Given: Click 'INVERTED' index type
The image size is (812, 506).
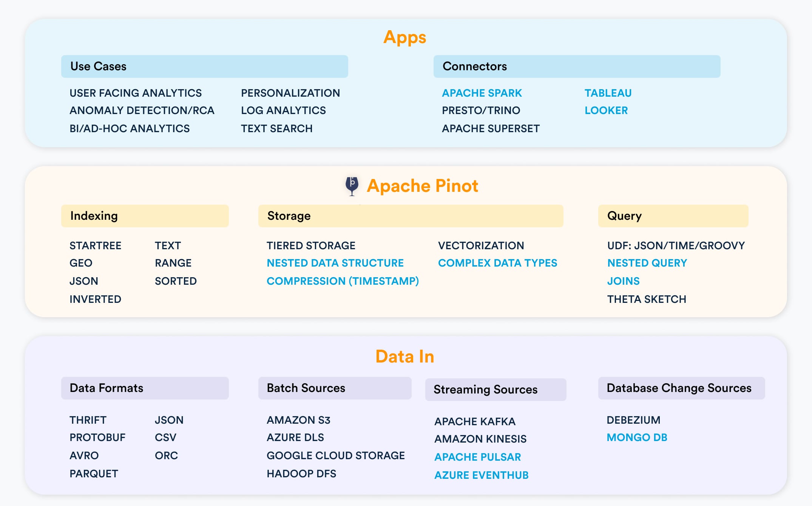Looking at the screenshot, I should 96,299.
